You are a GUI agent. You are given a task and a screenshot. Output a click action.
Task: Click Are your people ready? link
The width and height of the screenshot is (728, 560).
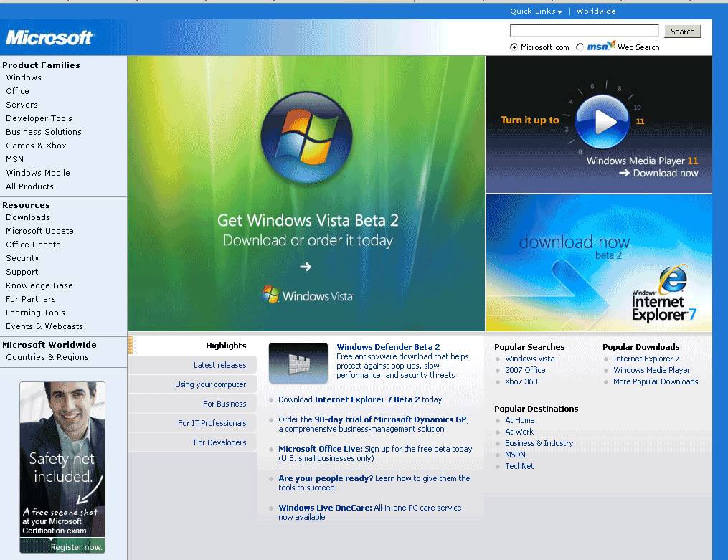(x=326, y=478)
